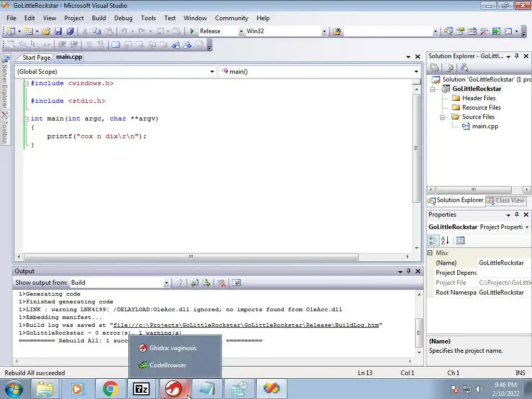The height and width of the screenshot is (399, 532).
Task: Go to previous bookmark in document icon
Action: (x=176, y=45)
